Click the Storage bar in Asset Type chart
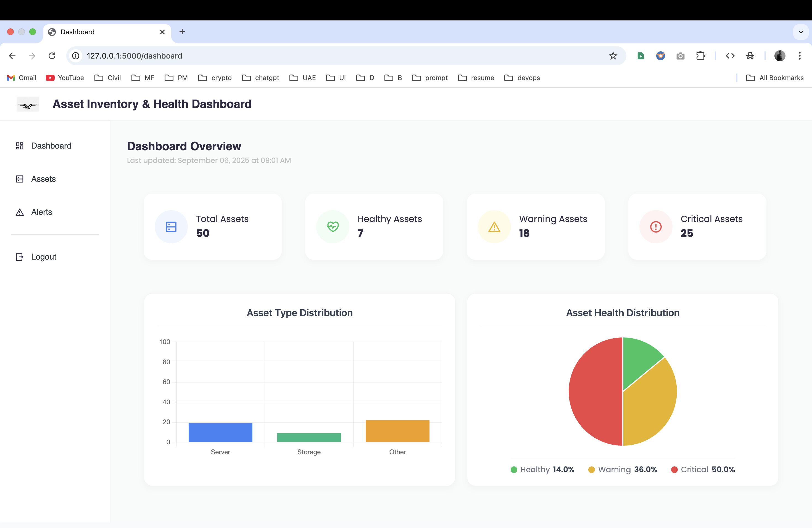812x528 pixels. [309, 437]
